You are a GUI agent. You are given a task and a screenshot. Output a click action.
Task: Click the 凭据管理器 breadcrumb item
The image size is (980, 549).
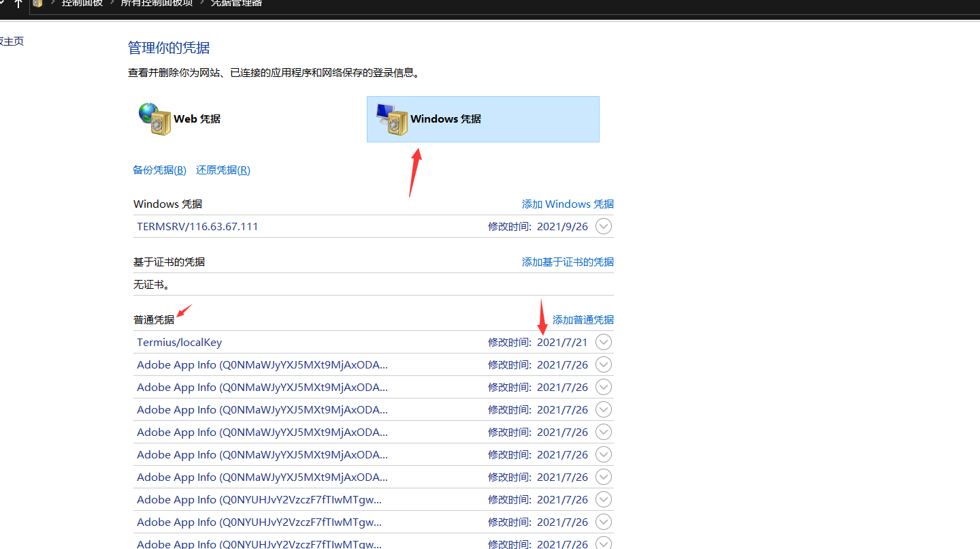click(x=235, y=3)
